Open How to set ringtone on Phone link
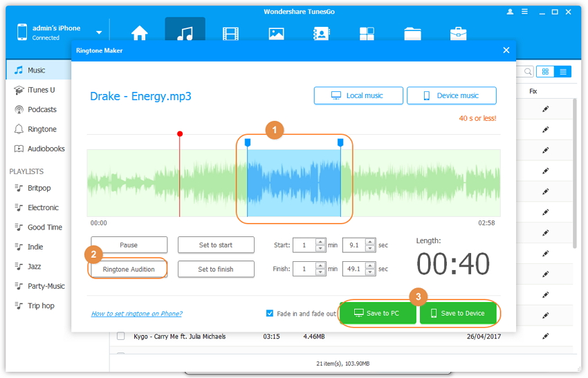Screen dimensions: 588x378 click(x=136, y=314)
